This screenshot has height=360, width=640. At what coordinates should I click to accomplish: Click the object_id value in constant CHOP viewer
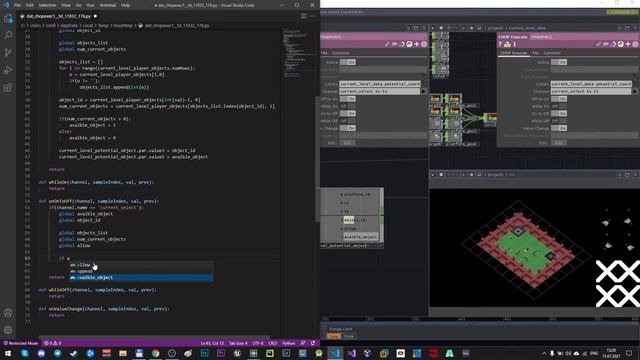point(355,220)
